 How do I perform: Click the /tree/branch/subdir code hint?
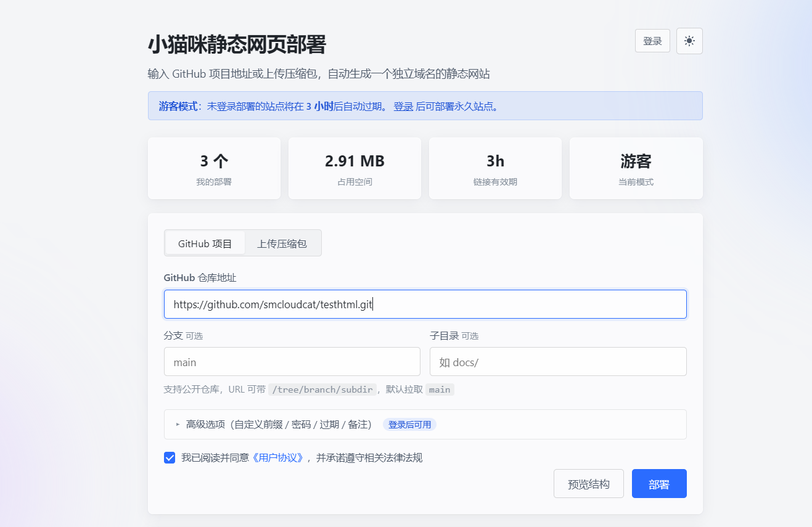[x=322, y=390]
